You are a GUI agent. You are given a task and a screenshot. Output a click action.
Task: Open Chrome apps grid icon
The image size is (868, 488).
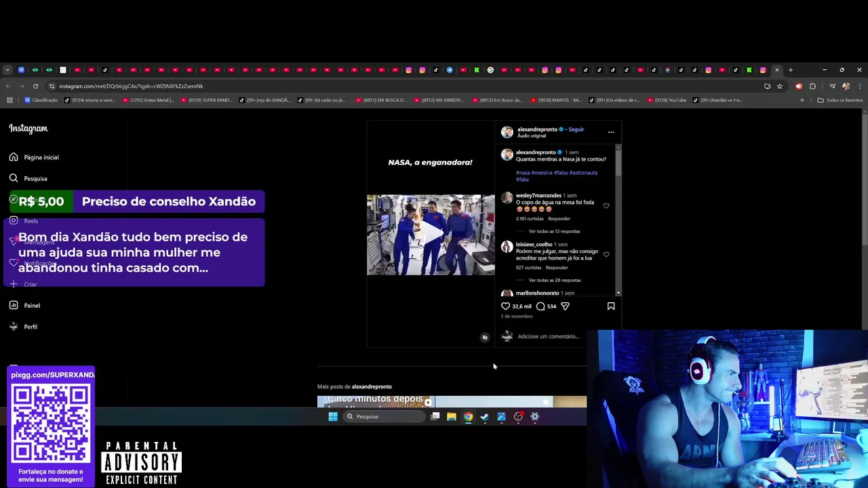pos(9,100)
